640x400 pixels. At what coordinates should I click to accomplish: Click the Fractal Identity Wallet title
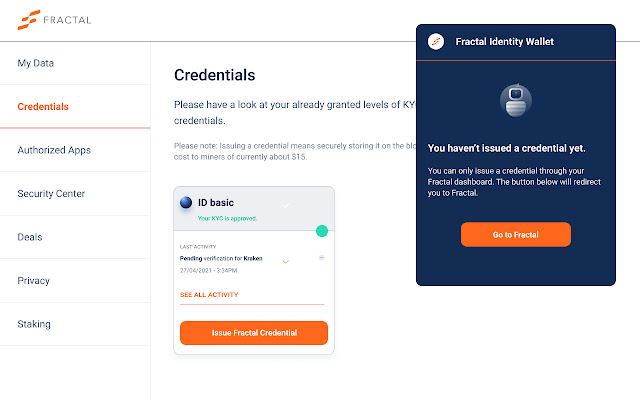(505, 42)
